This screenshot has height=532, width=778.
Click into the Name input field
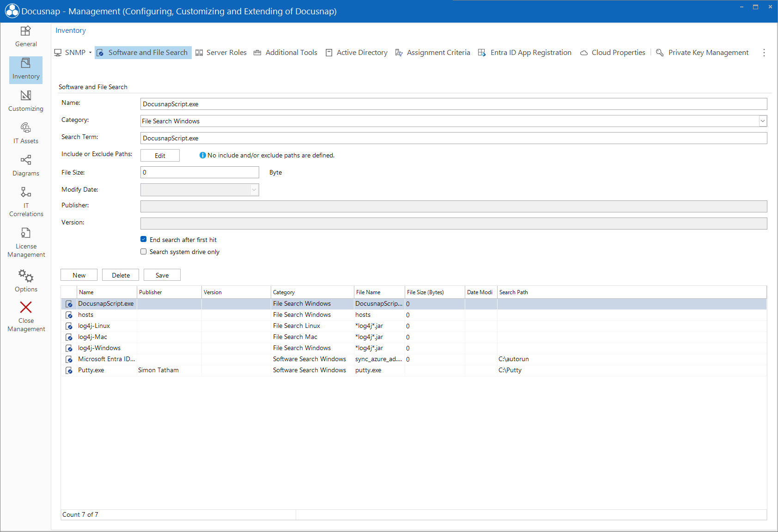click(x=454, y=104)
